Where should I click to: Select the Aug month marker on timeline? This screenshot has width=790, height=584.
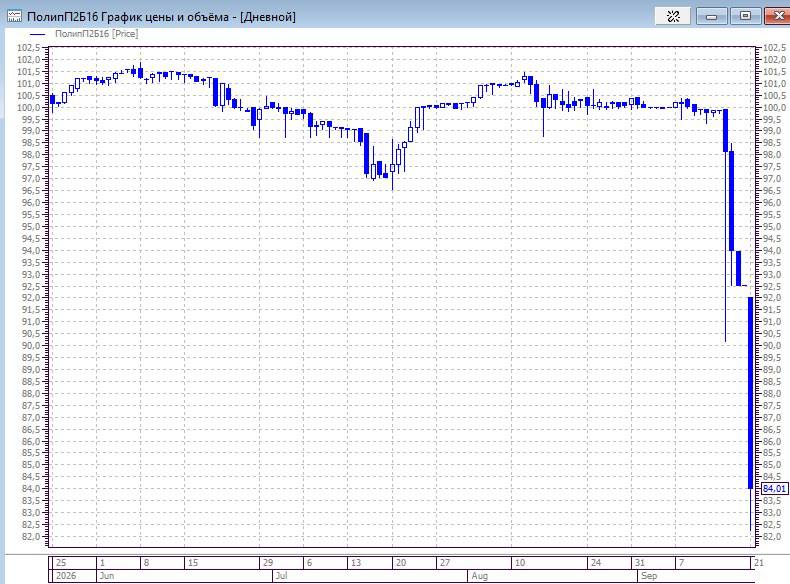pyautogui.click(x=480, y=575)
